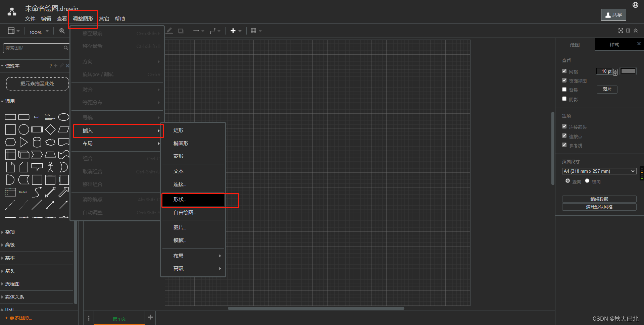
Task: Click the line color pencil icon
Action: coord(169,31)
